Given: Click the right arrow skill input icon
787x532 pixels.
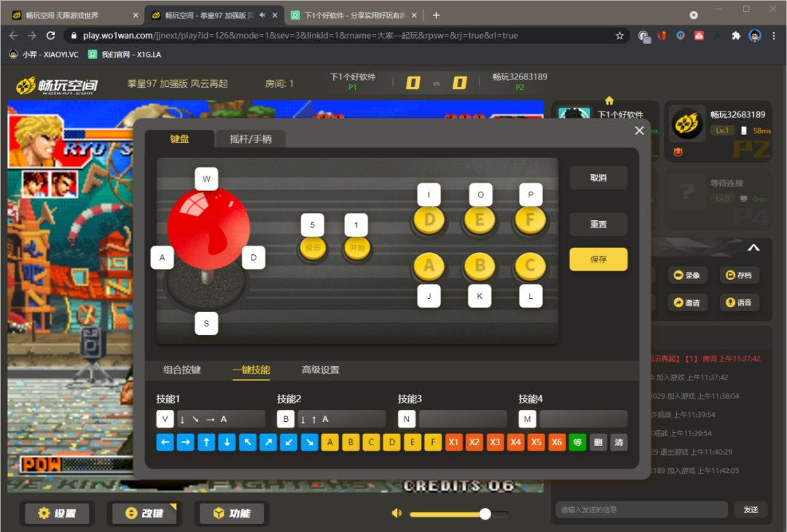Looking at the screenshot, I should tap(186, 442).
